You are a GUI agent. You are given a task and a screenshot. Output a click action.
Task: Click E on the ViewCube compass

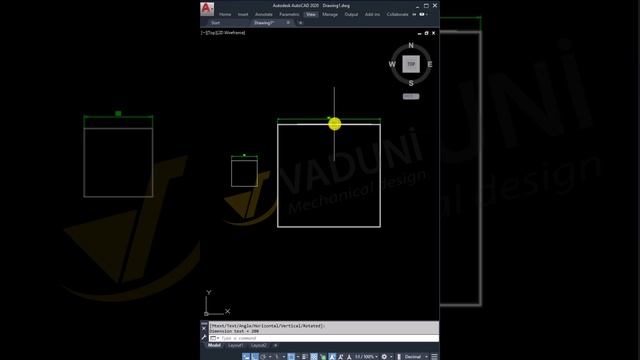coord(429,64)
